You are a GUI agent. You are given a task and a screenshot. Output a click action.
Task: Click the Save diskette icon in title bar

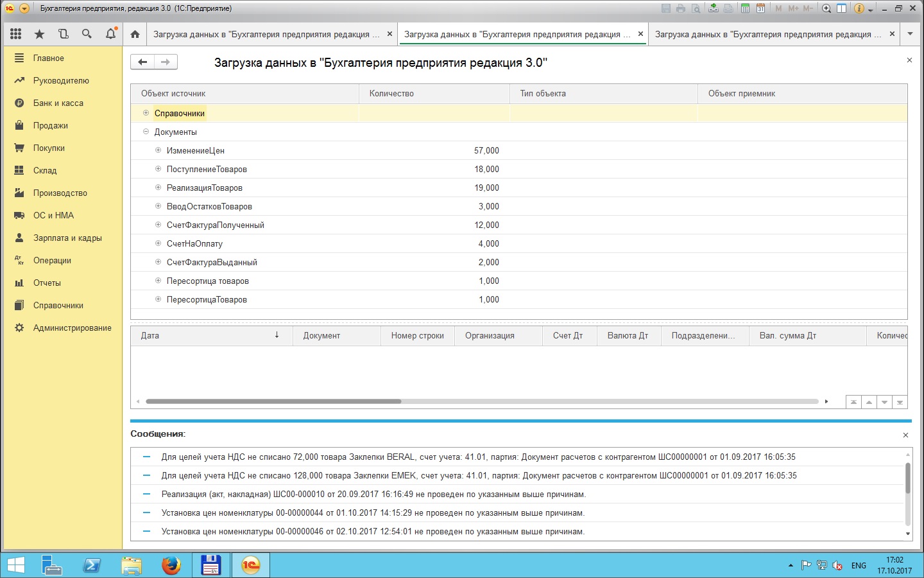(666, 8)
